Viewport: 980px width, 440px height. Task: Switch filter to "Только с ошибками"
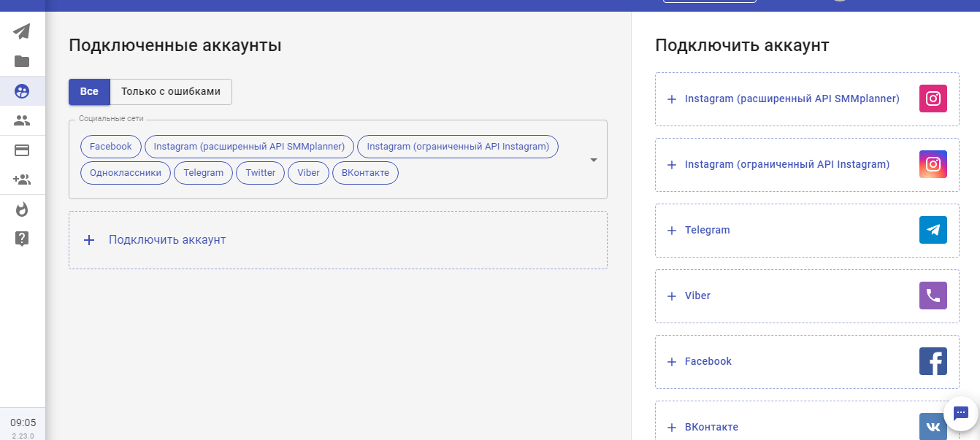(x=171, y=92)
